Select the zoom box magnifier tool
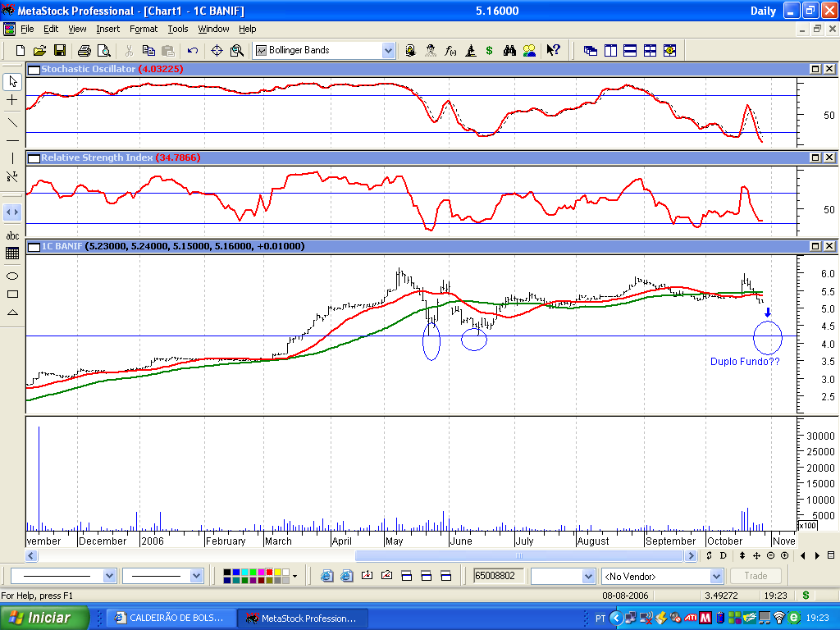The image size is (840, 630). [x=236, y=50]
